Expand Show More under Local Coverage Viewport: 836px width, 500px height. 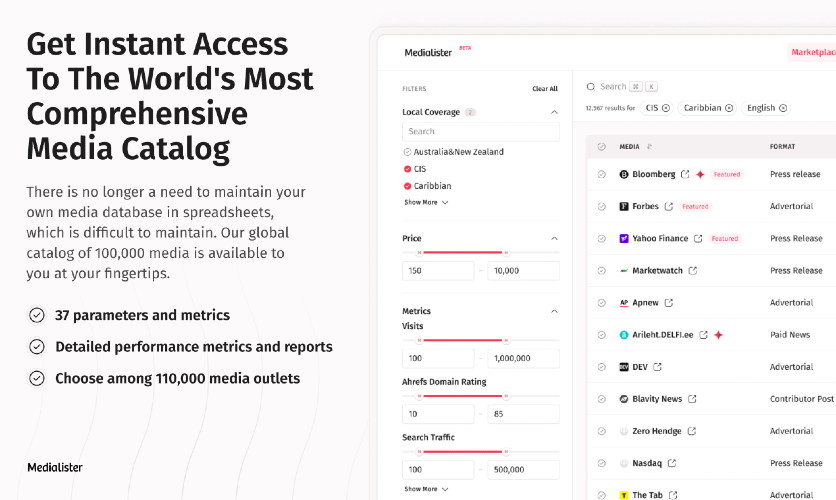pos(426,203)
